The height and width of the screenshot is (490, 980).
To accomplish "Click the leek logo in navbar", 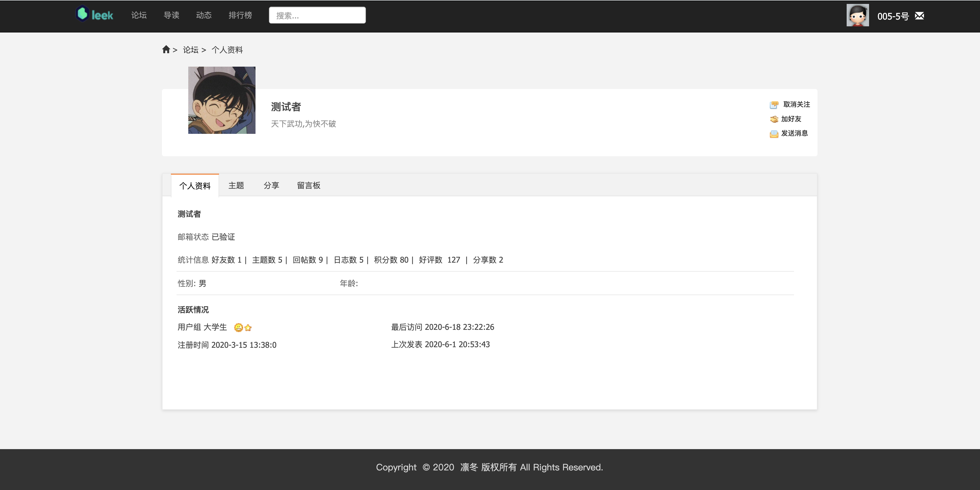I will (x=94, y=15).
